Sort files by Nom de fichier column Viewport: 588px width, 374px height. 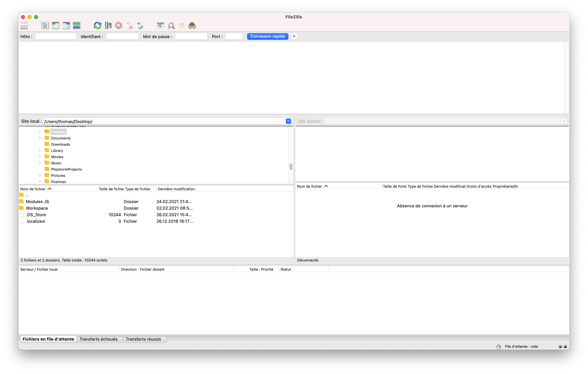click(35, 189)
